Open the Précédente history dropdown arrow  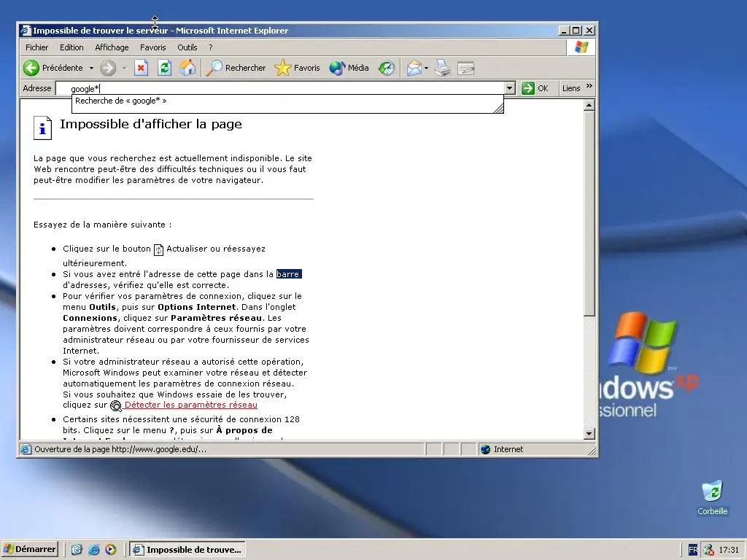[91, 68]
